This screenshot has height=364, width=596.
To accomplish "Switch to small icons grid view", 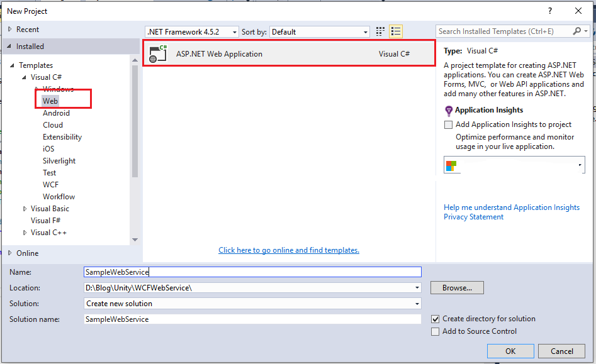I will pos(380,31).
